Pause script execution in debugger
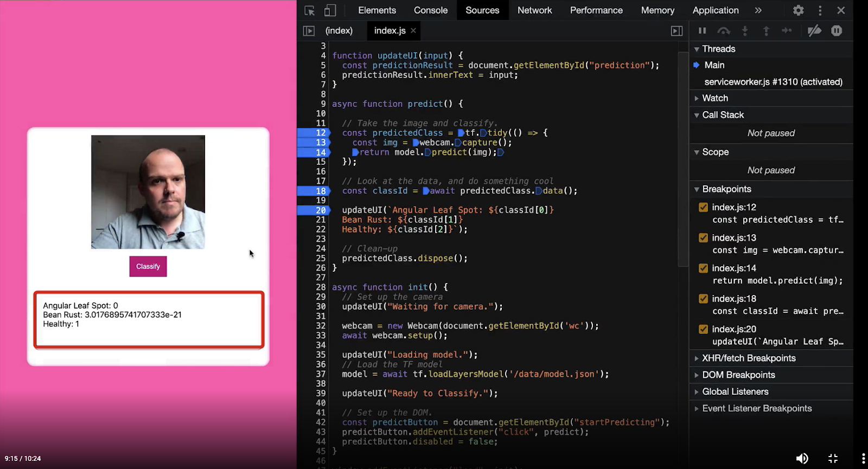The image size is (868, 469). coord(702,31)
